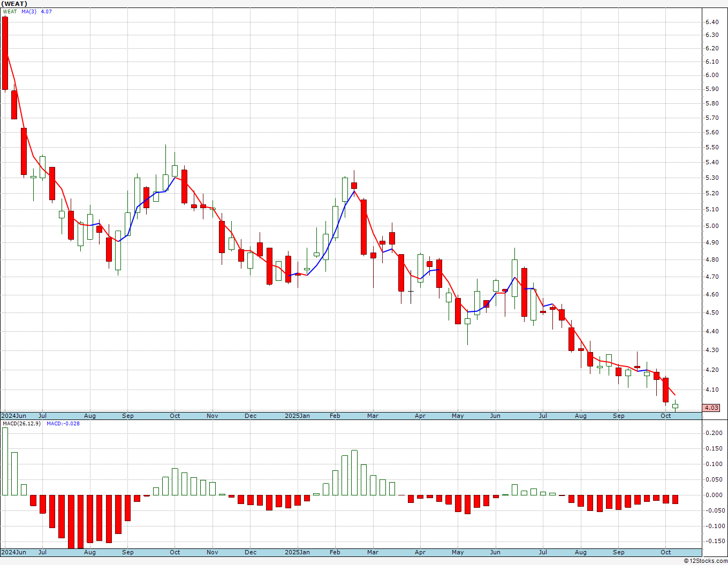Click the tallest first green MACD histogram bar
This screenshot has height=565, width=728.
pos(5,461)
